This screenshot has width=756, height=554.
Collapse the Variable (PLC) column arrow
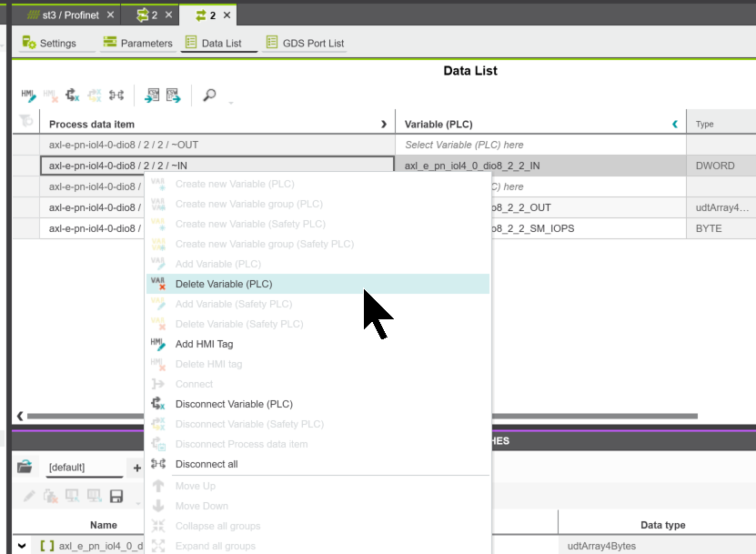(674, 124)
